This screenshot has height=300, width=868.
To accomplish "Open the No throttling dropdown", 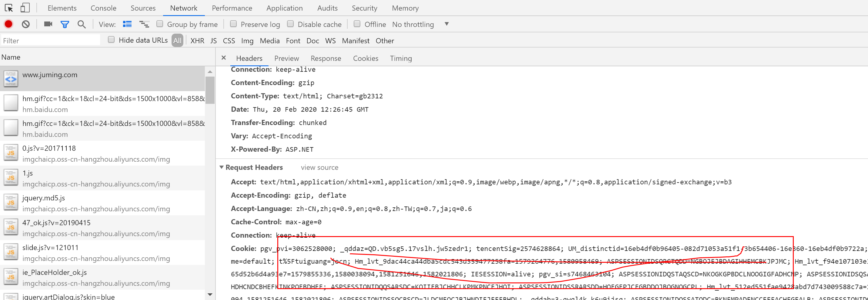I will [420, 24].
